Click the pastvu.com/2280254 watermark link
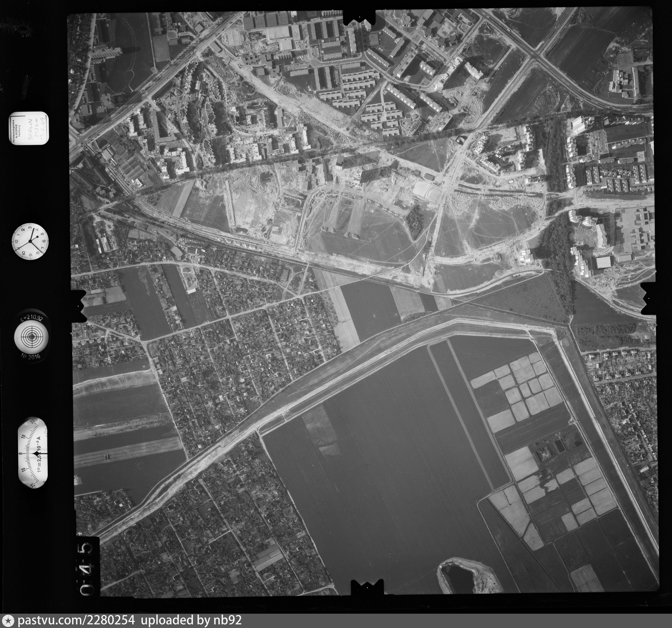 point(76,620)
